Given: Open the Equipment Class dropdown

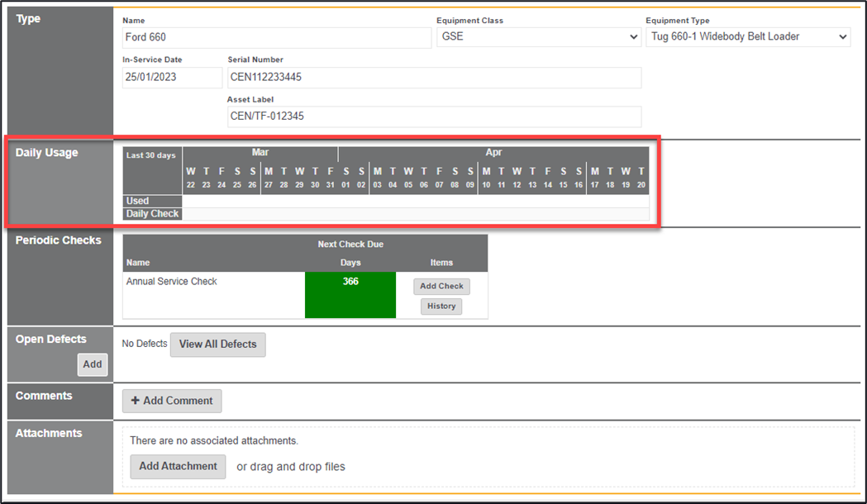Looking at the screenshot, I should (539, 37).
